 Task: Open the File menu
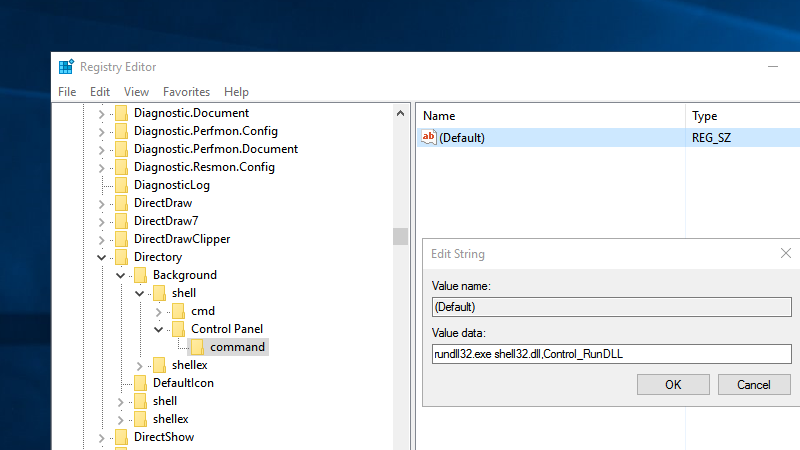click(x=67, y=92)
